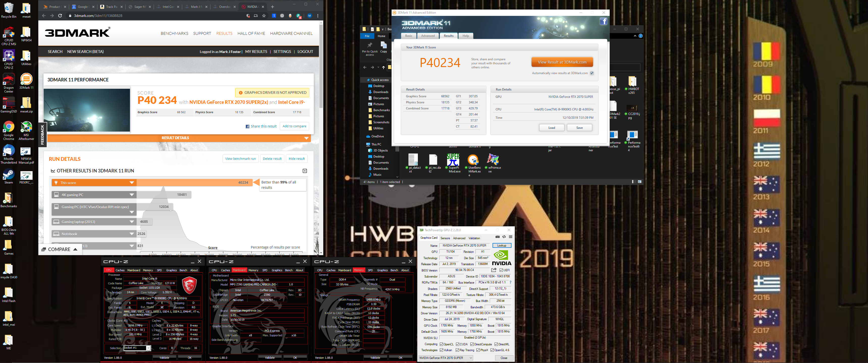Viewport: 868px width, 363px height.
Task: Click the GPU-Z BIOS share/export icon
Action: point(494,270)
